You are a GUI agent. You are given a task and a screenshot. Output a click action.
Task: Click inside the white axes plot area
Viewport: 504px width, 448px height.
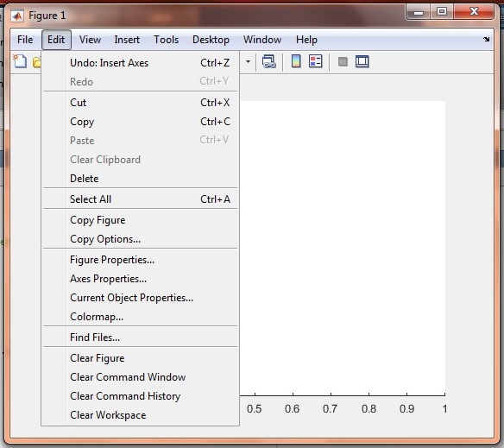pos(343,248)
